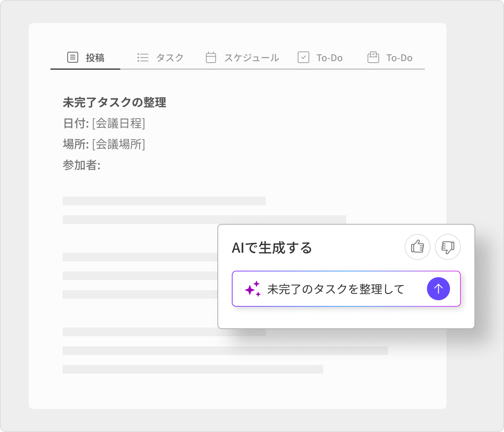Click the [会議日程] date placeholder
This screenshot has height=432, width=504.
(118, 123)
